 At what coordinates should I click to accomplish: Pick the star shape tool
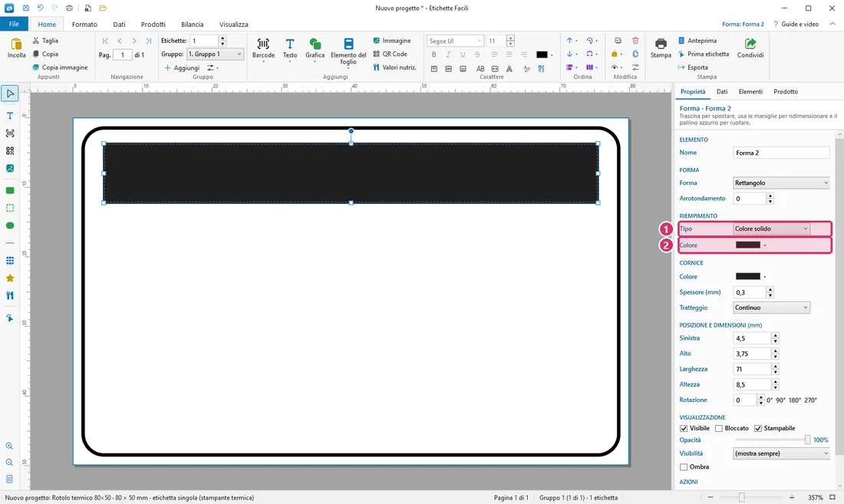point(10,278)
